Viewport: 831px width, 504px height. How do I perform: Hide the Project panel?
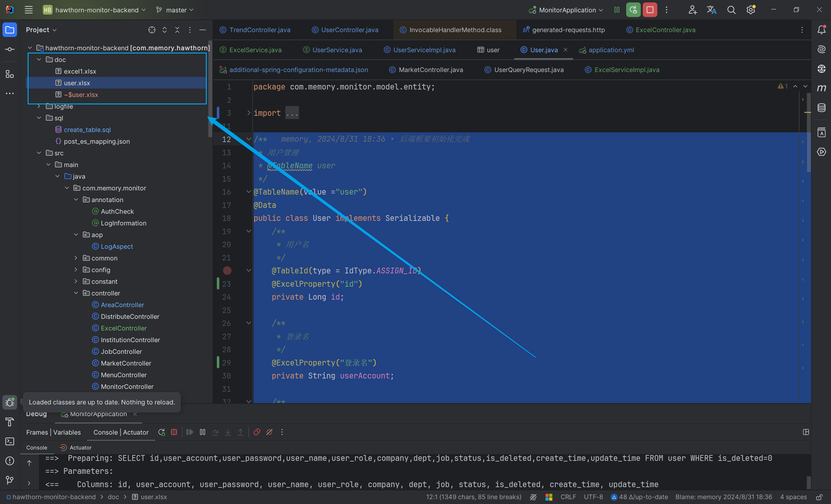(x=202, y=30)
